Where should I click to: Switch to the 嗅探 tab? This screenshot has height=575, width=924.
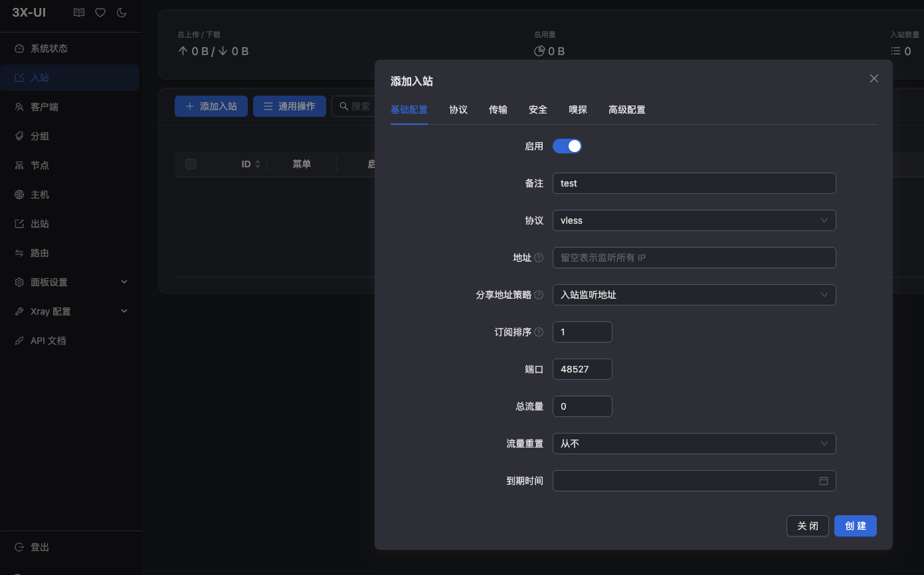point(578,110)
